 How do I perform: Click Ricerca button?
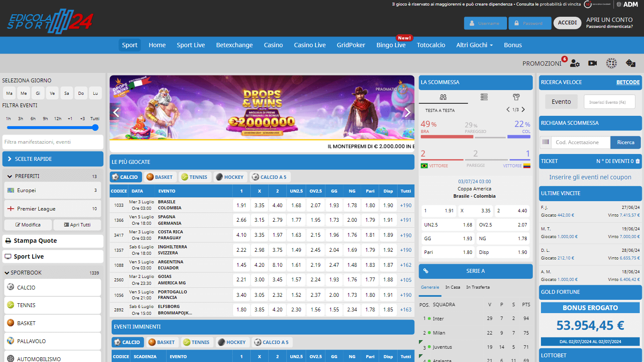626,142
